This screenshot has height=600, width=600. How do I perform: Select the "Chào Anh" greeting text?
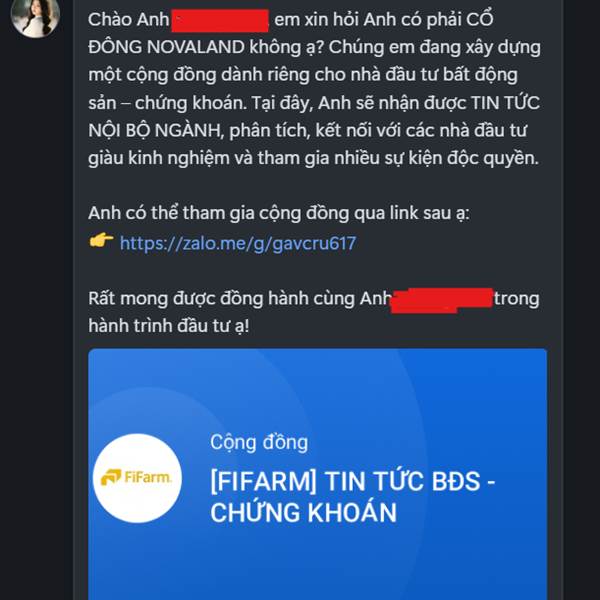tap(129, 20)
